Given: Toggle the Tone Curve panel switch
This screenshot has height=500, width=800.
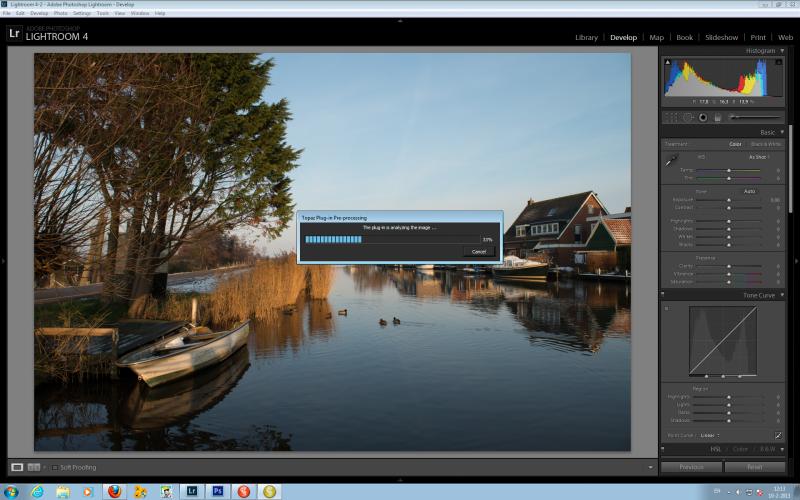Looking at the screenshot, I should click(663, 295).
